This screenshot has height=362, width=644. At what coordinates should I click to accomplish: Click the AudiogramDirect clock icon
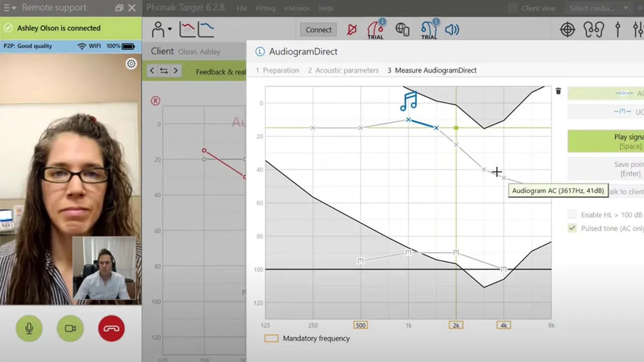(x=260, y=52)
